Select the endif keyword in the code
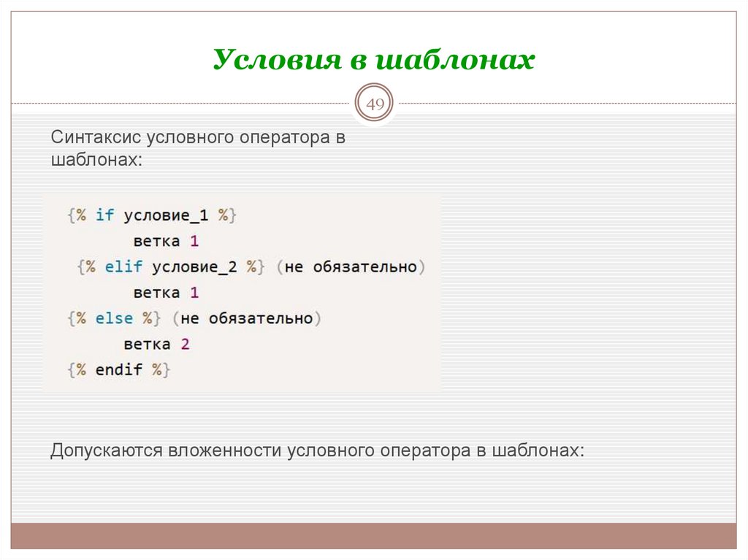 [119, 369]
